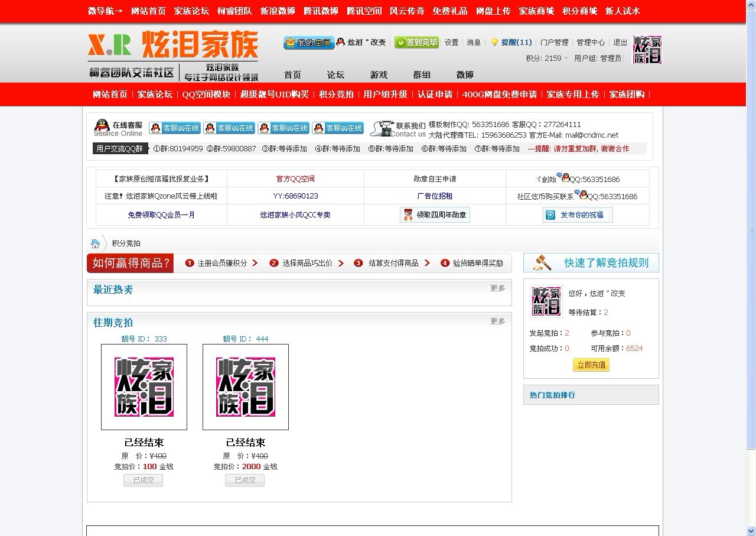Open 广告位招租 link
The height and width of the screenshot is (536, 756).
(x=435, y=196)
